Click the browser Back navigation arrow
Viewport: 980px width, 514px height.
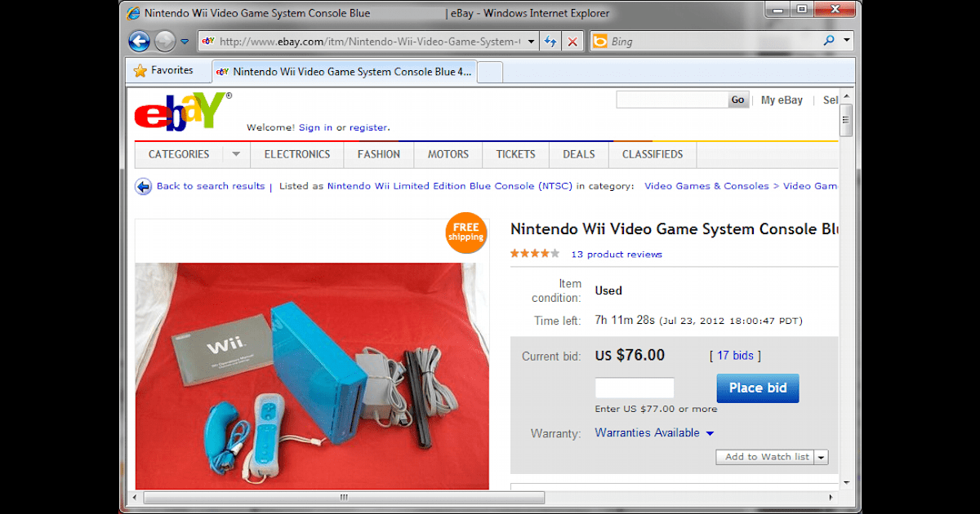(x=139, y=41)
